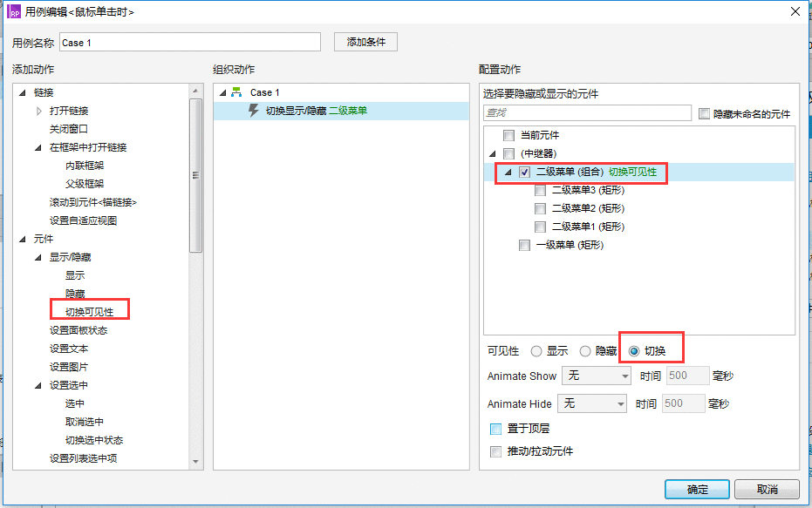Click the 用例名称 Case 1 input field
The image size is (812, 508).
pyautogui.click(x=190, y=43)
